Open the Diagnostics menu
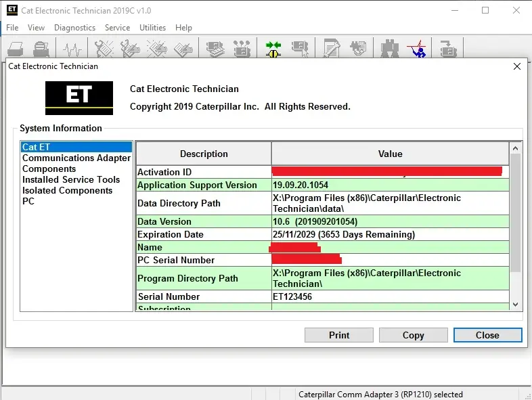 coord(74,28)
